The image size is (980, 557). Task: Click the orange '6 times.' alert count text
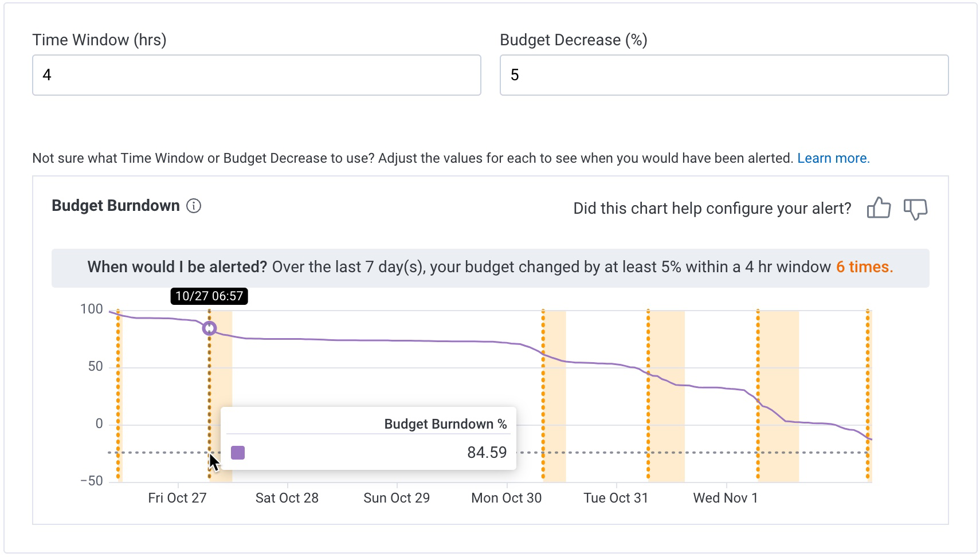point(864,267)
